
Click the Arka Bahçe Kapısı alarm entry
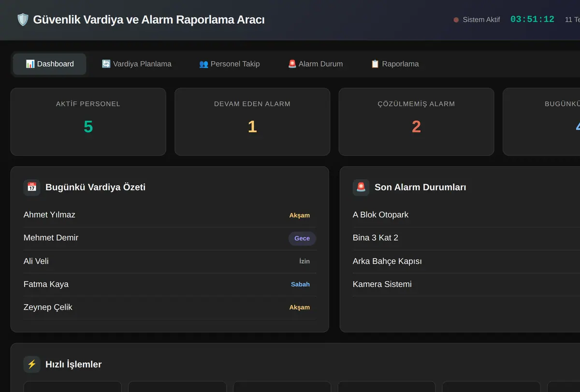click(387, 261)
